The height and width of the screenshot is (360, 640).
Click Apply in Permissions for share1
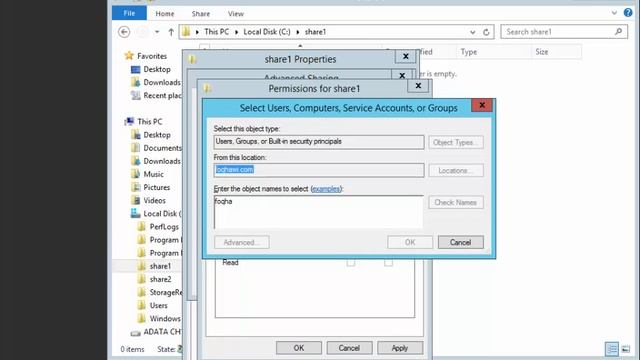[x=400, y=348]
